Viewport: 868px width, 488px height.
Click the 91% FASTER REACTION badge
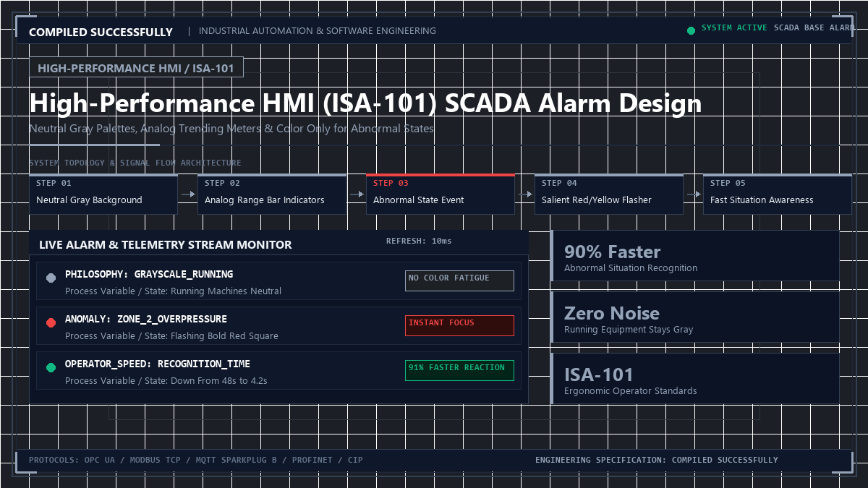pos(459,370)
